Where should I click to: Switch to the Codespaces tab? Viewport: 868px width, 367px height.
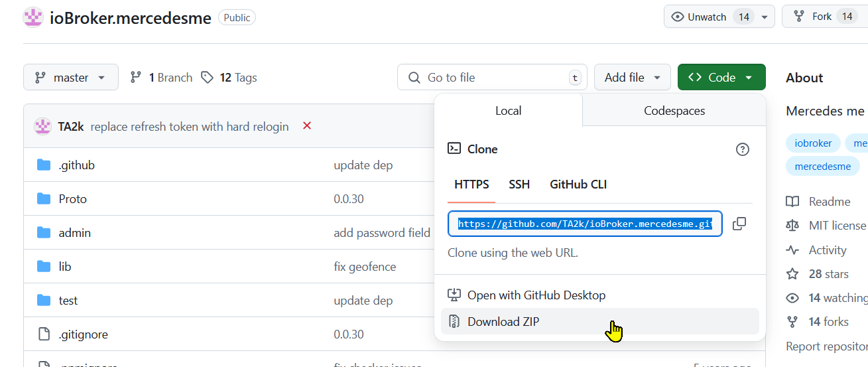674,111
